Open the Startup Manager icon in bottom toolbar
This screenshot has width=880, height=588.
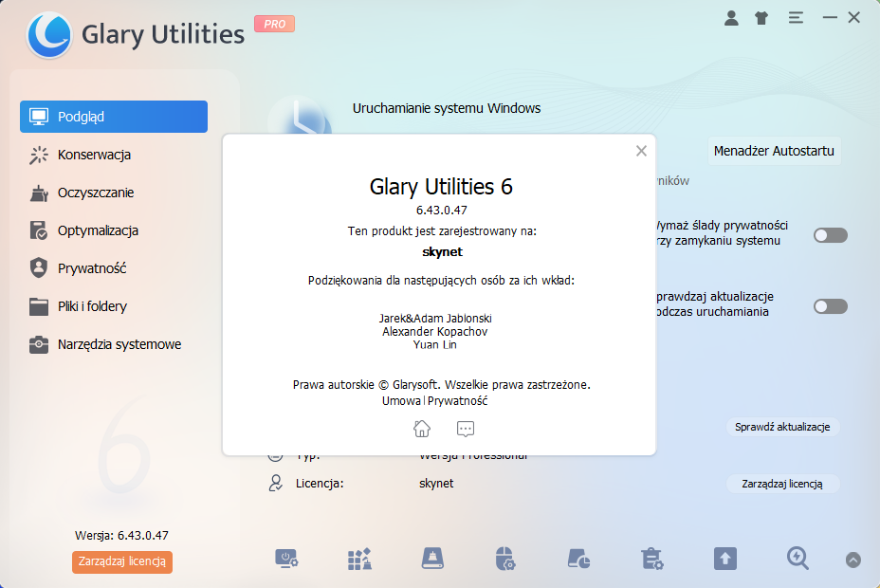286,559
